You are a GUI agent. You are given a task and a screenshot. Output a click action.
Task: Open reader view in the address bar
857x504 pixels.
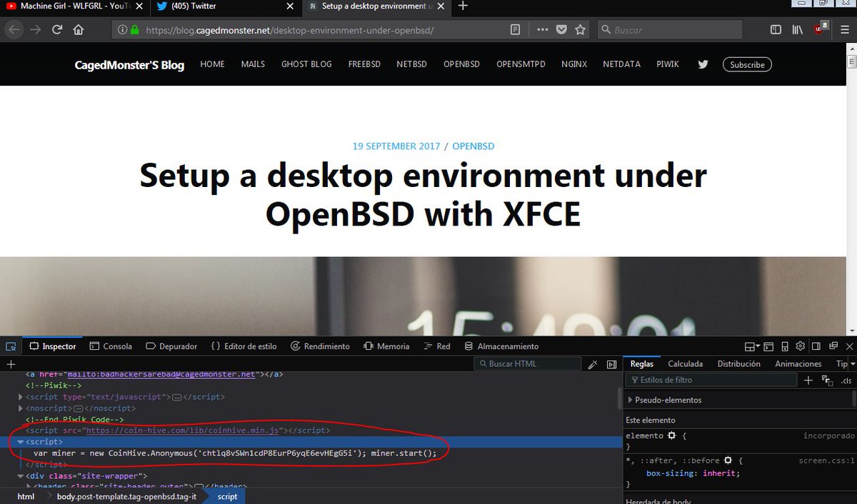pyautogui.click(x=515, y=30)
